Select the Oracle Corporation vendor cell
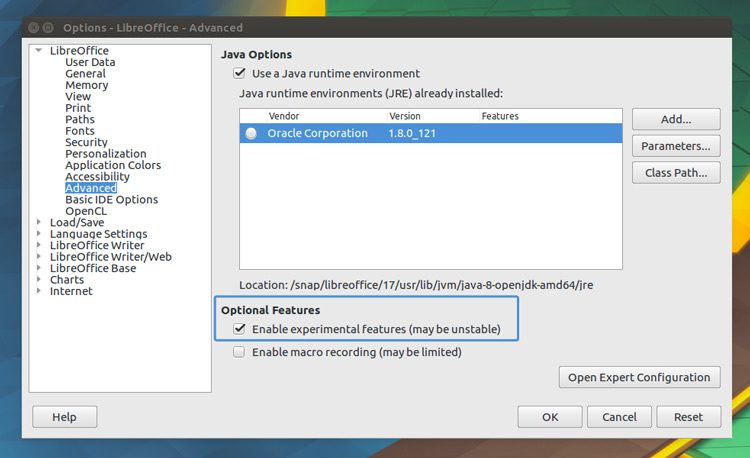This screenshot has height=458, width=750. pyautogui.click(x=318, y=133)
